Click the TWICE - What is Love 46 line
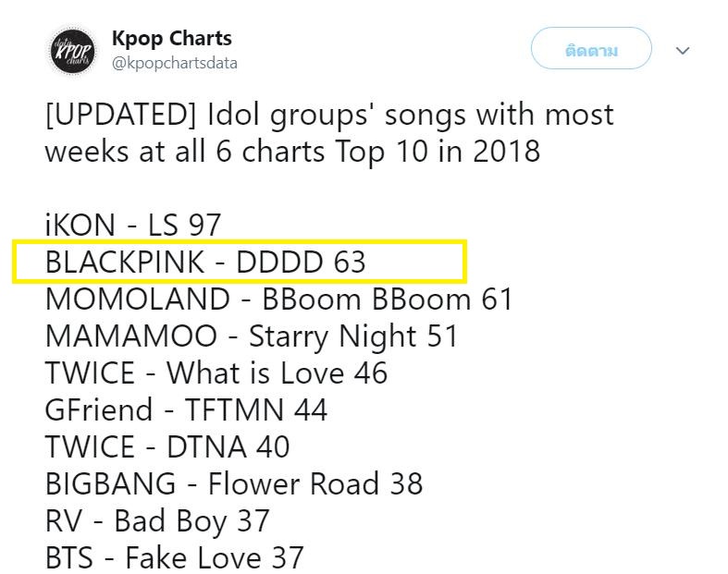 [216, 372]
